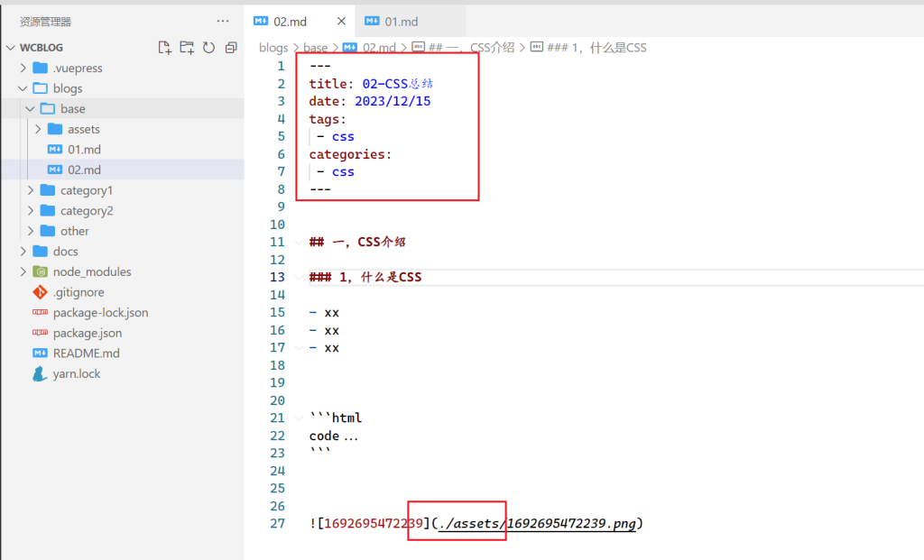924x560 pixels.
Task: Click 02.md in the breadcrumb path
Action: (x=379, y=48)
